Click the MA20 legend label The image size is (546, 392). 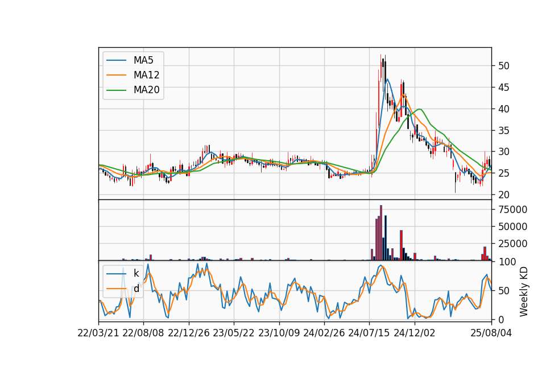[146, 90]
